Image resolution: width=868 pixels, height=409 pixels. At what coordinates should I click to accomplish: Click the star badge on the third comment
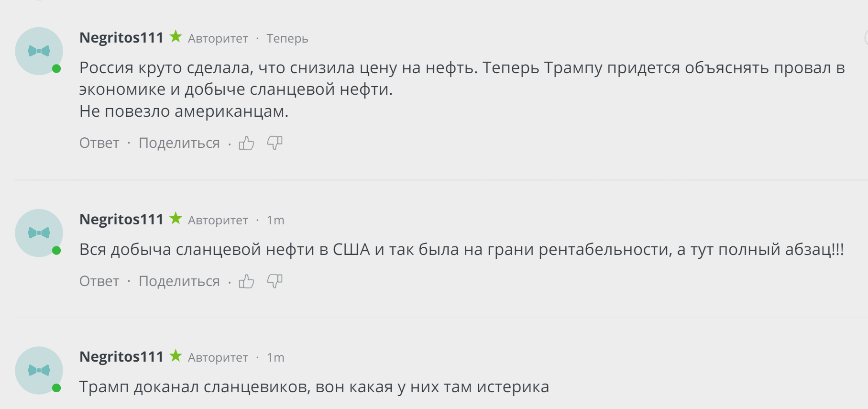[x=176, y=356]
